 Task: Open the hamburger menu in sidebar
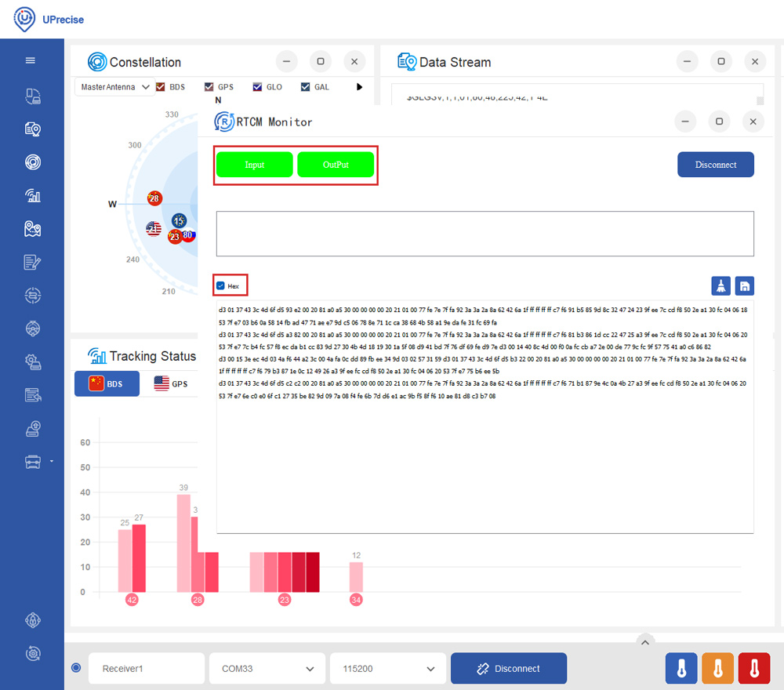point(31,60)
